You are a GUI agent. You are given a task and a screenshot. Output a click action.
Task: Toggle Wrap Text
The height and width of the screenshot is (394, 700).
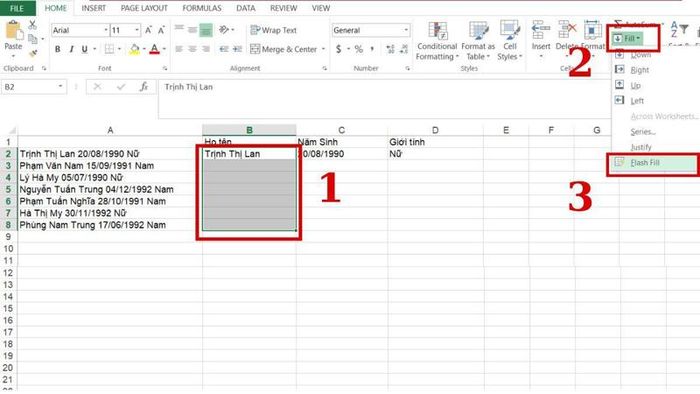click(x=273, y=30)
